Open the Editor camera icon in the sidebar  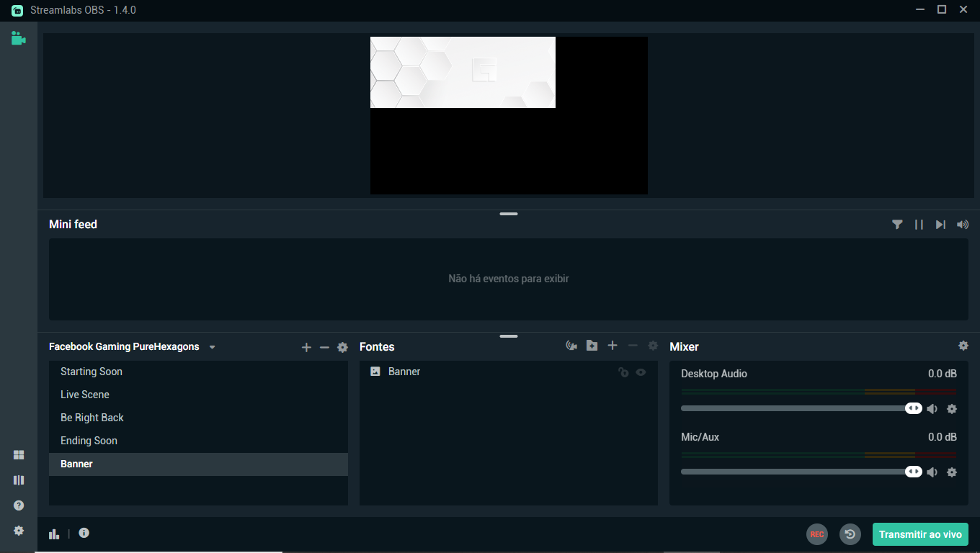[x=18, y=39]
